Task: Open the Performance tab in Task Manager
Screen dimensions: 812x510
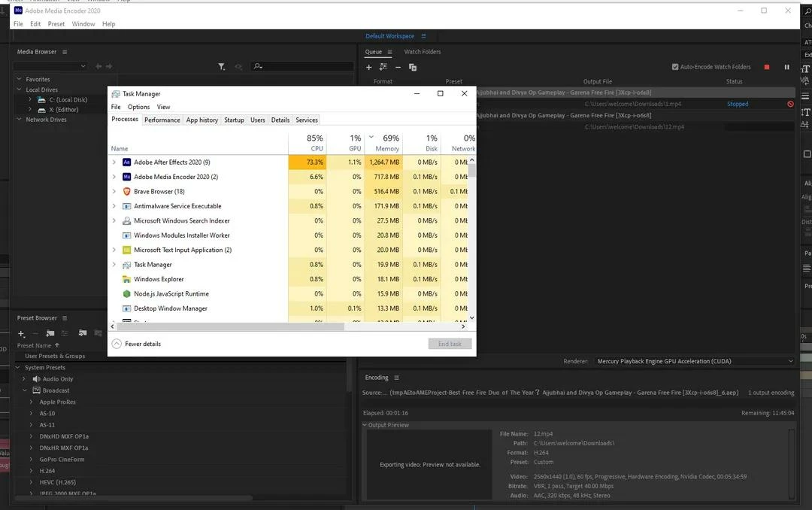Action: [x=162, y=120]
